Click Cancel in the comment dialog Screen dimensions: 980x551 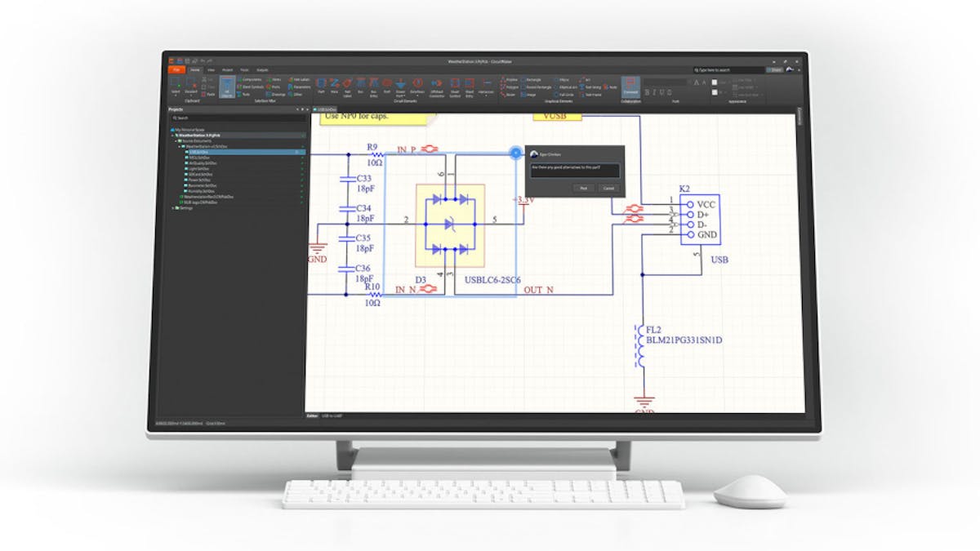(x=608, y=188)
